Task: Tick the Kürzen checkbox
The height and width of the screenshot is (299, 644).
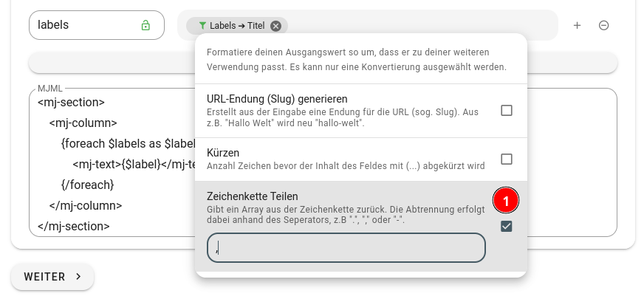Action: (x=507, y=159)
